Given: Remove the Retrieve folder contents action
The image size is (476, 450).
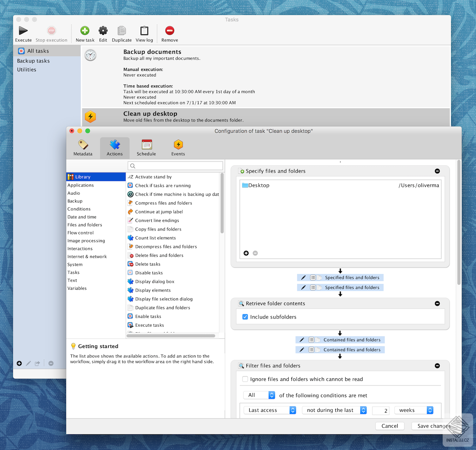Looking at the screenshot, I should tap(437, 304).
